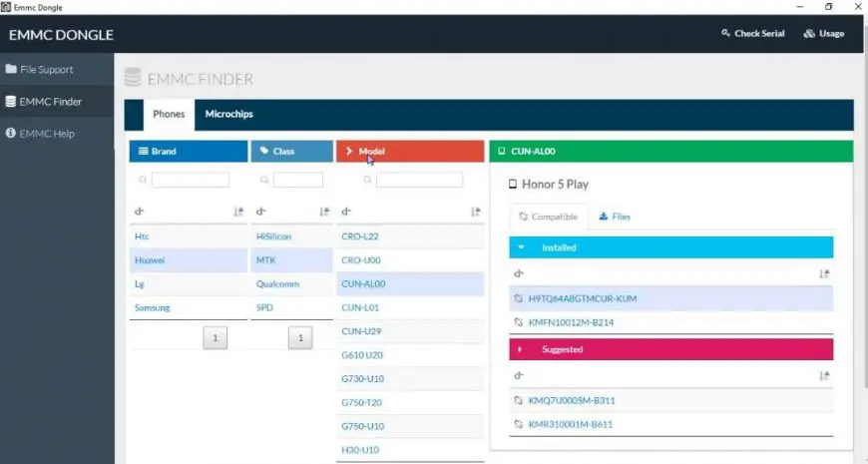Focus the Class search input field
868x464 pixels.
click(298, 180)
